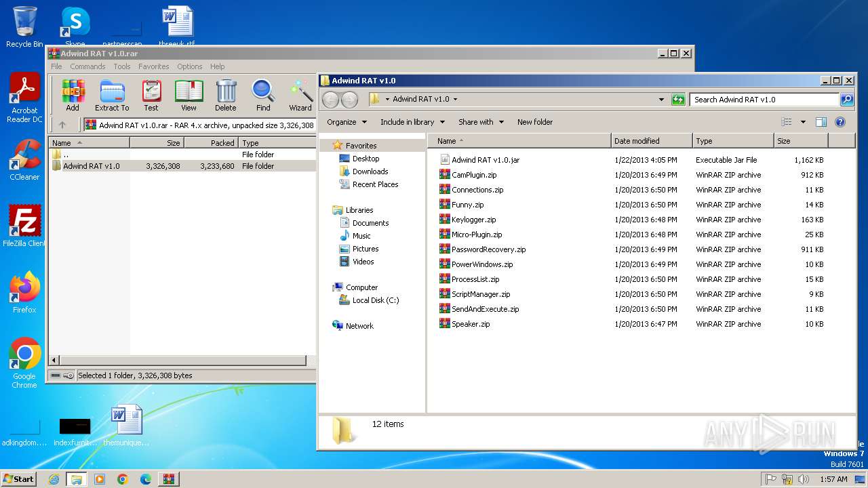Expand breadcrumb arrow after Adwind RAT v1.0
The width and height of the screenshot is (868, 488).
tap(455, 99)
